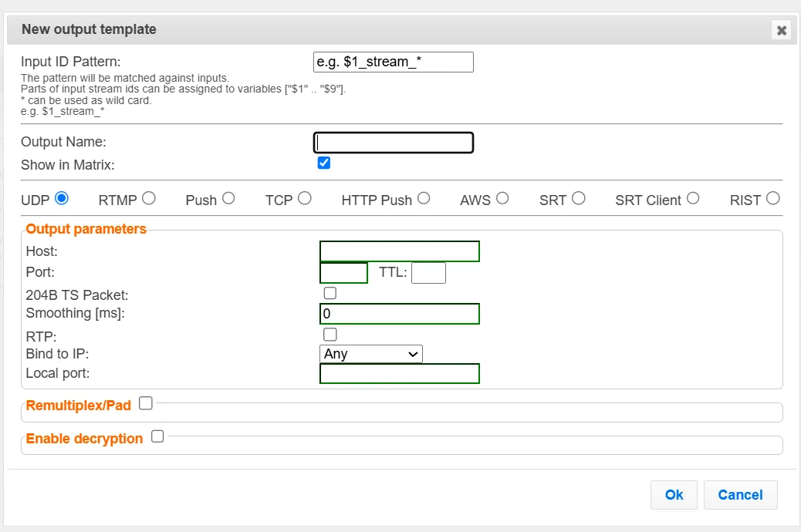Click the TTL input box

click(x=428, y=273)
